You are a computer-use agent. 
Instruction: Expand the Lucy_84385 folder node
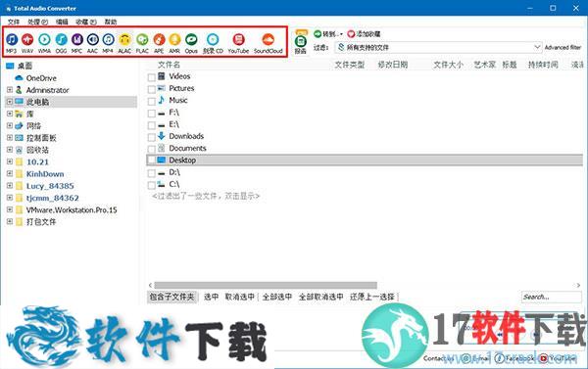[10, 186]
